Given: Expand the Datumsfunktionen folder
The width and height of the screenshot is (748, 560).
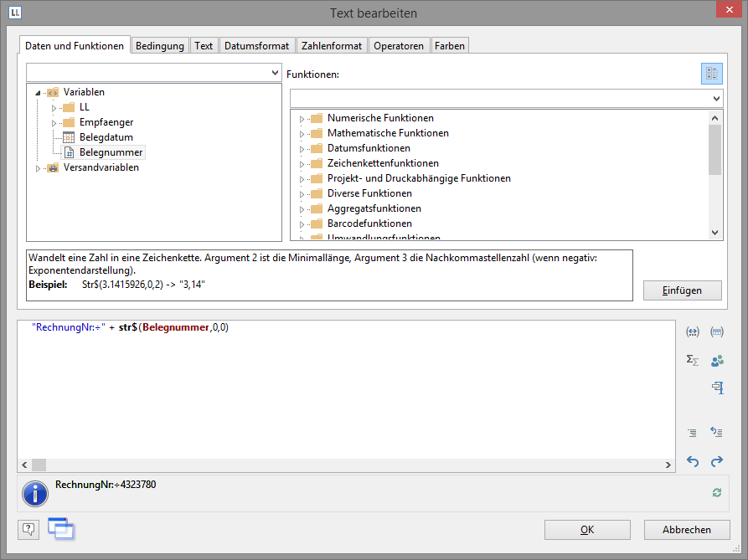Looking at the screenshot, I should (x=302, y=149).
